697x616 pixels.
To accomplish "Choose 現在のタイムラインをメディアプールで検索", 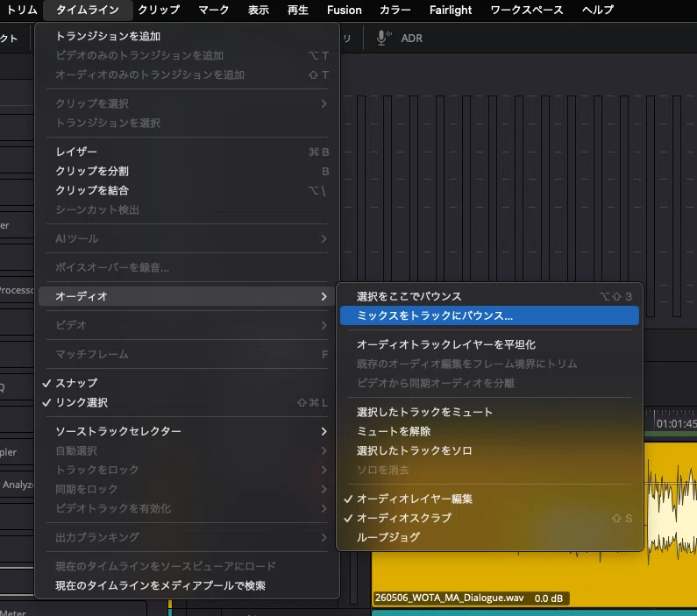I will pos(187,585).
